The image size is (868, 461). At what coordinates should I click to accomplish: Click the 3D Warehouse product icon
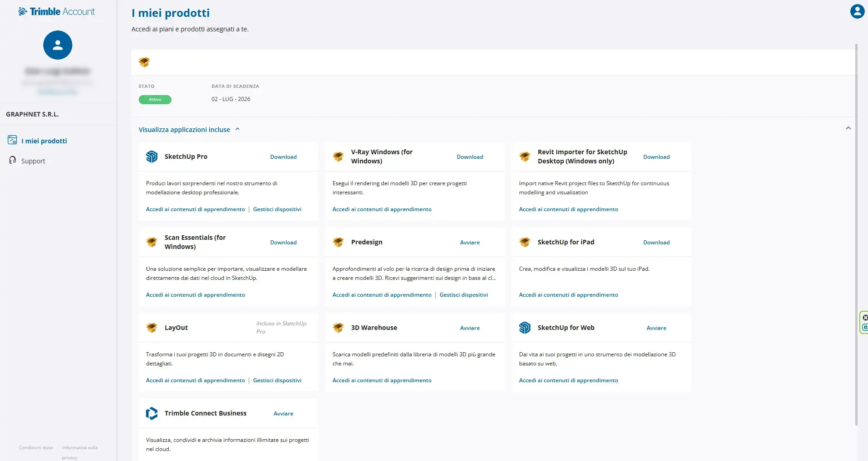(338, 328)
